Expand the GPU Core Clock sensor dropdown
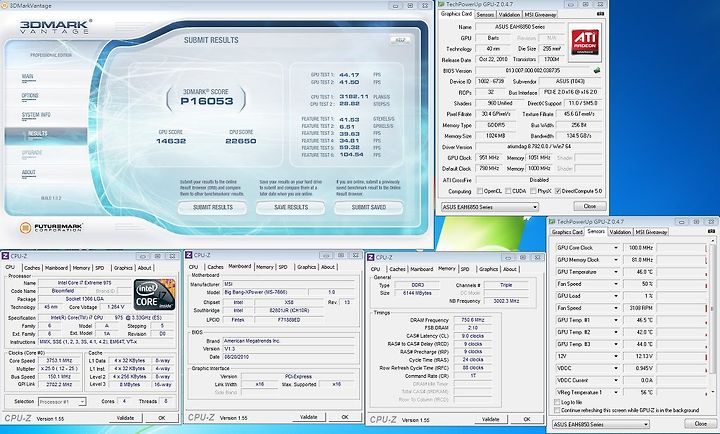 pyautogui.click(x=616, y=248)
